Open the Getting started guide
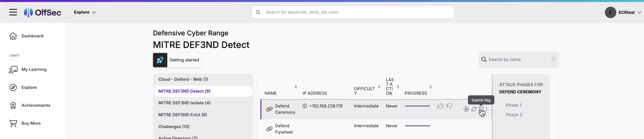The image size is (644, 139). point(177,60)
